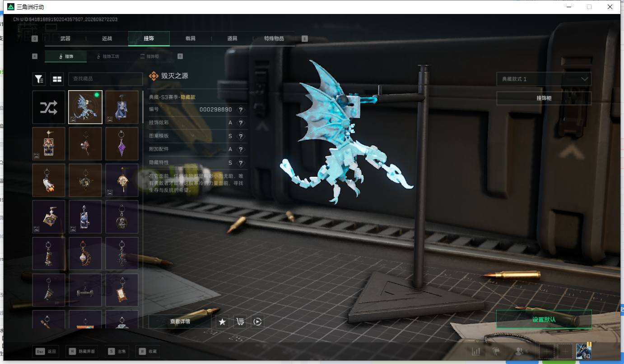The height and width of the screenshot is (364, 624).
Task: Select the blue dragon charm thumbnail
Action: pos(85,107)
